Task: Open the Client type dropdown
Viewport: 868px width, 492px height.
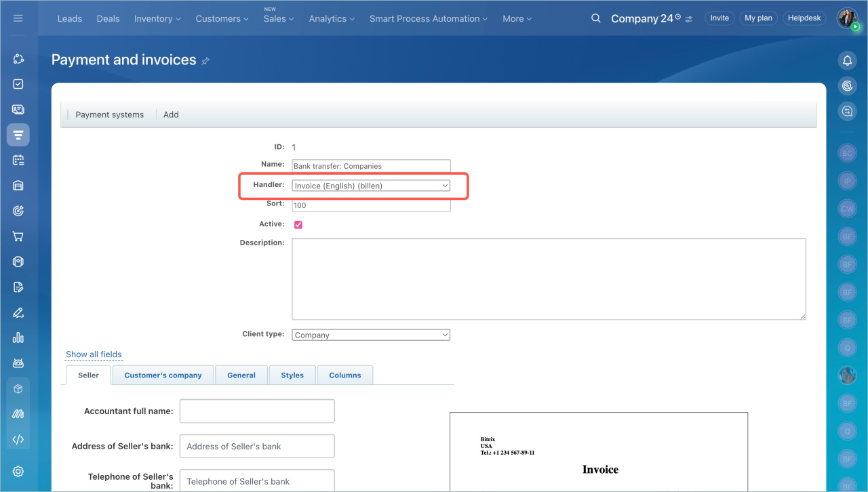Action: pos(371,335)
